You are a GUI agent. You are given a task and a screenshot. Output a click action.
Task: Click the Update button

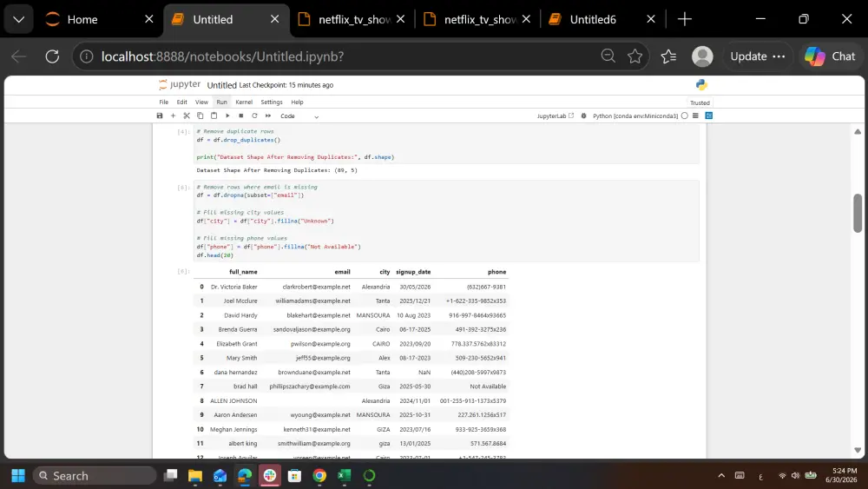757,56
